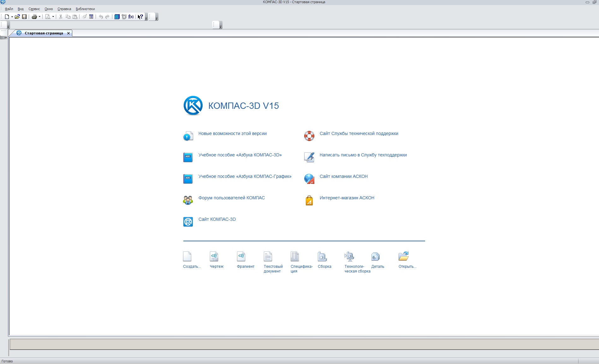Screen dimensions: 599x364
Task: Click the Готово status bar text
Action: [7, 361]
